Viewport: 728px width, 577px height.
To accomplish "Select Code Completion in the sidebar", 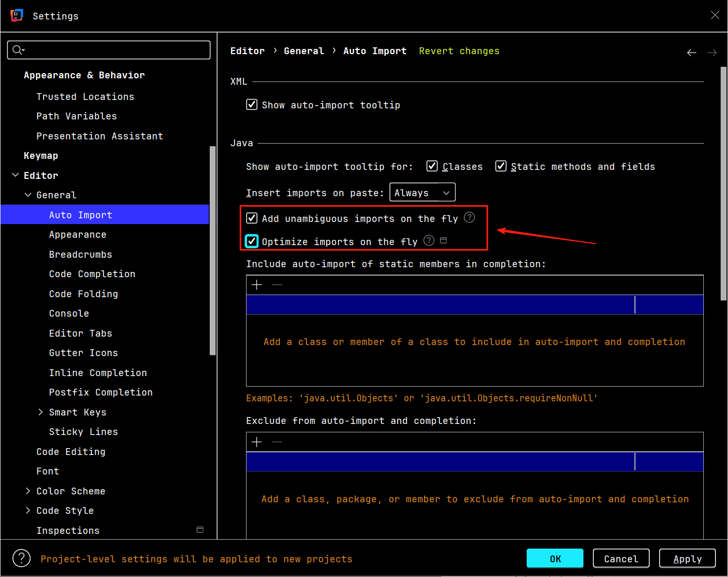I will tap(92, 274).
